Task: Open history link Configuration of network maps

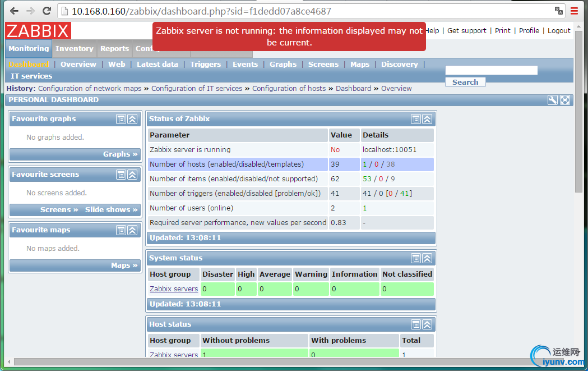Action: (90, 89)
